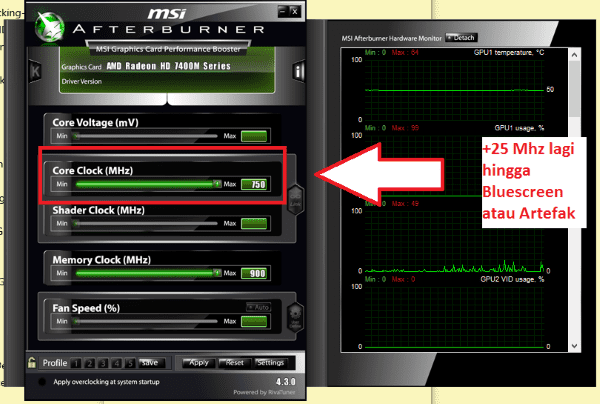Select profile slot 2

point(90,363)
